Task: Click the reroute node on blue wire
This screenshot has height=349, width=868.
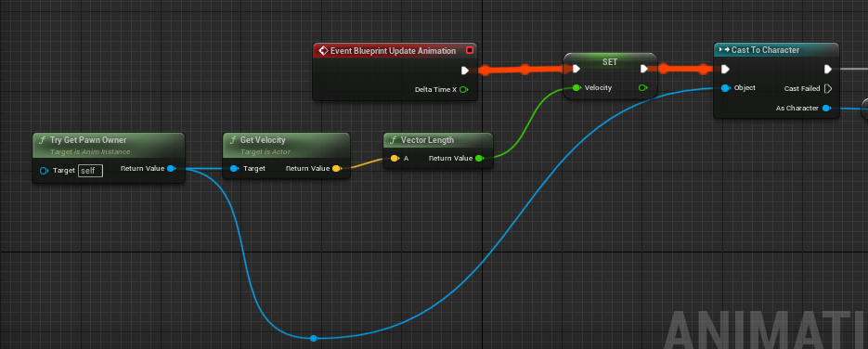Action: click(314, 338)
